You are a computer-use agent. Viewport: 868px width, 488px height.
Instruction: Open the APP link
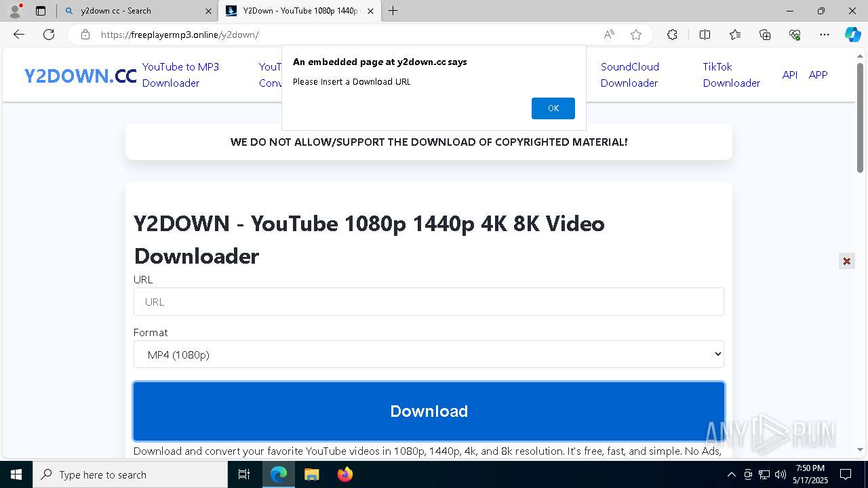point(818,75)
